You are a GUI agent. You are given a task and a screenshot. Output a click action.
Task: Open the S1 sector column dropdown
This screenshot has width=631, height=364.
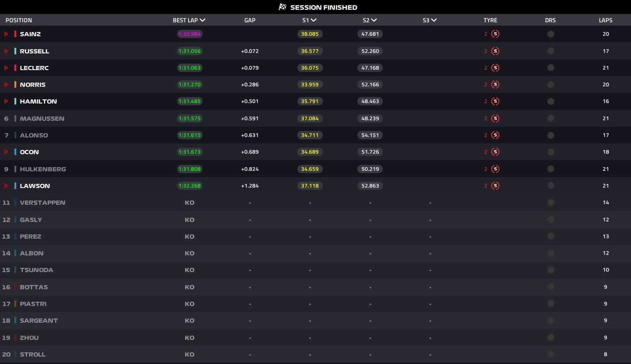point(314,20)
